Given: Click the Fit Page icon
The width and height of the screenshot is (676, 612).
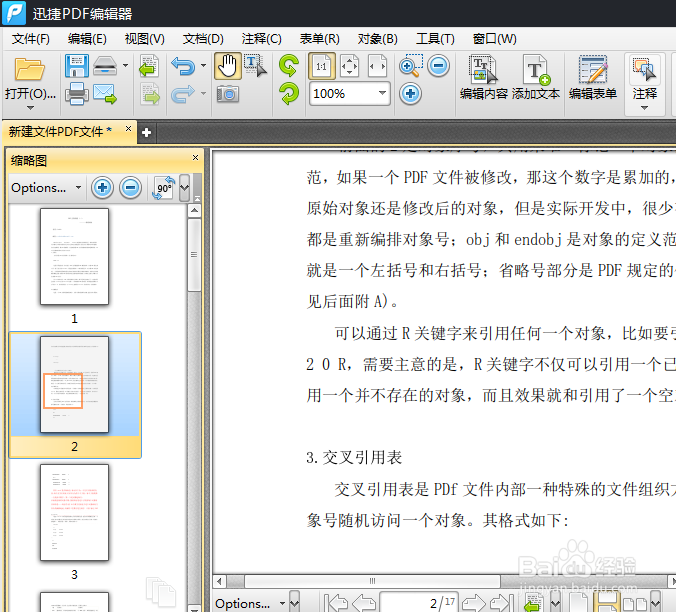Looking at the screenshot, I should (x=349, y=66).
